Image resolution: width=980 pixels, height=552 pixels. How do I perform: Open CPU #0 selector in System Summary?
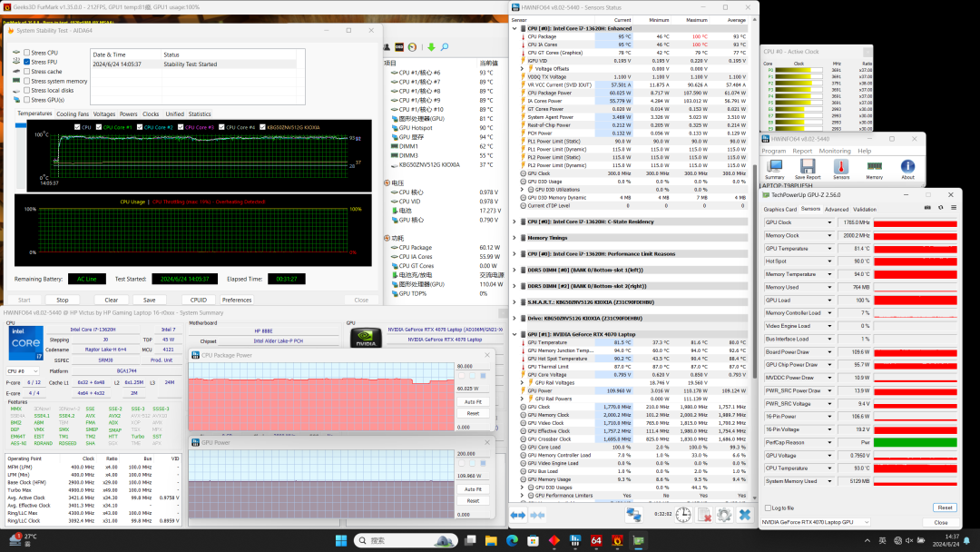point(23,371)
